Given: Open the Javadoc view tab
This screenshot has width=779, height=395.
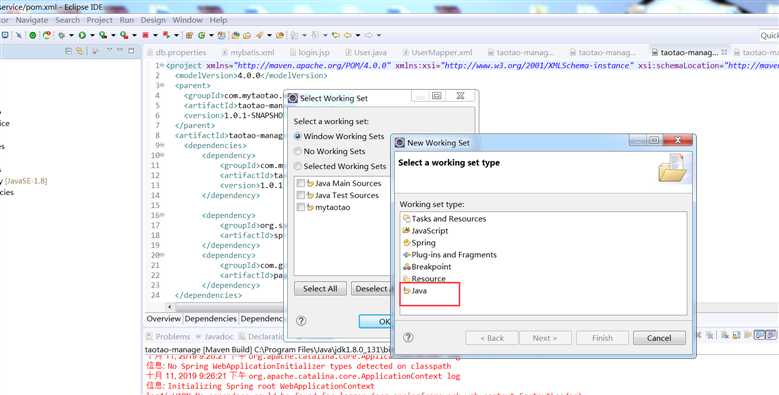Looking at the screenshot, I should [215, 337].
